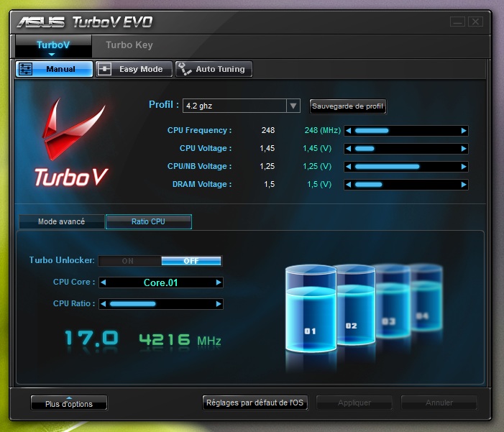Viewport: 504px width, 432px height.
Task: Open the Mode avancé tab
Action: [61, 221]
